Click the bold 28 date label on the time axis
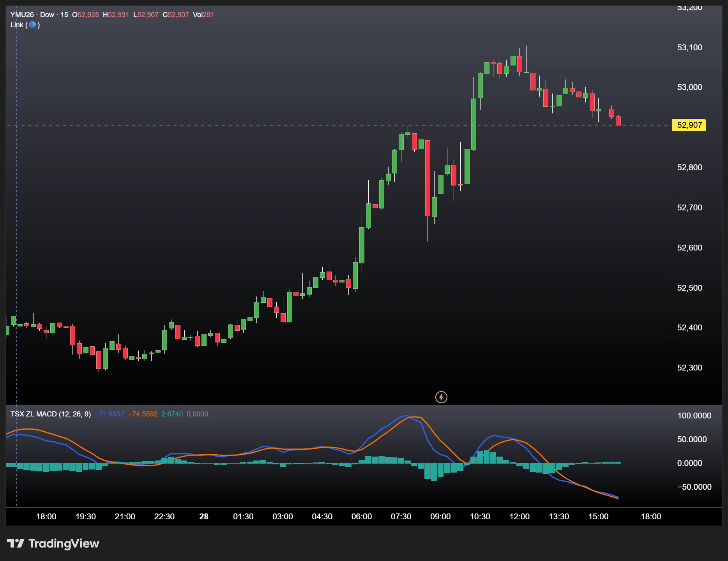The height and width of the screenshot is (561, 728). [x=204, y=517]
